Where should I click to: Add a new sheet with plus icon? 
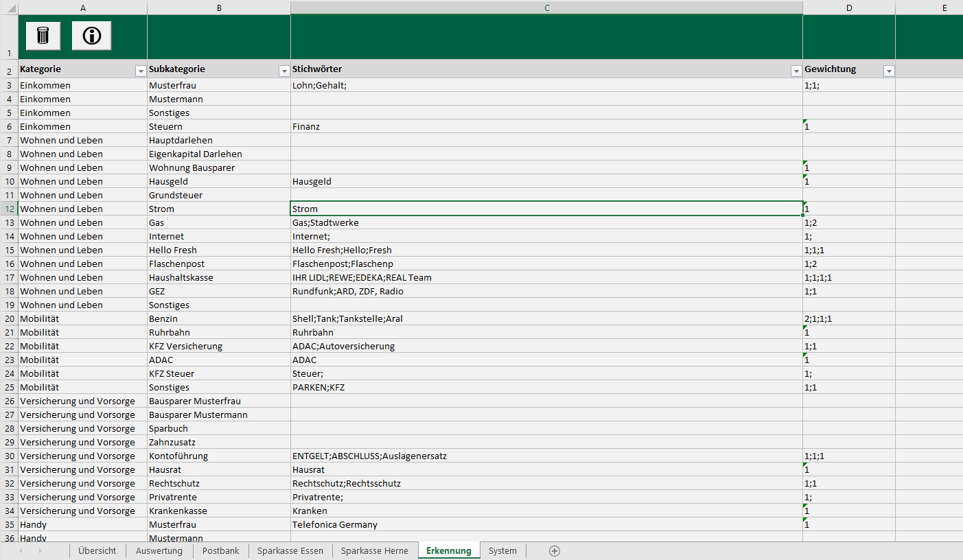tap(555, 551)
